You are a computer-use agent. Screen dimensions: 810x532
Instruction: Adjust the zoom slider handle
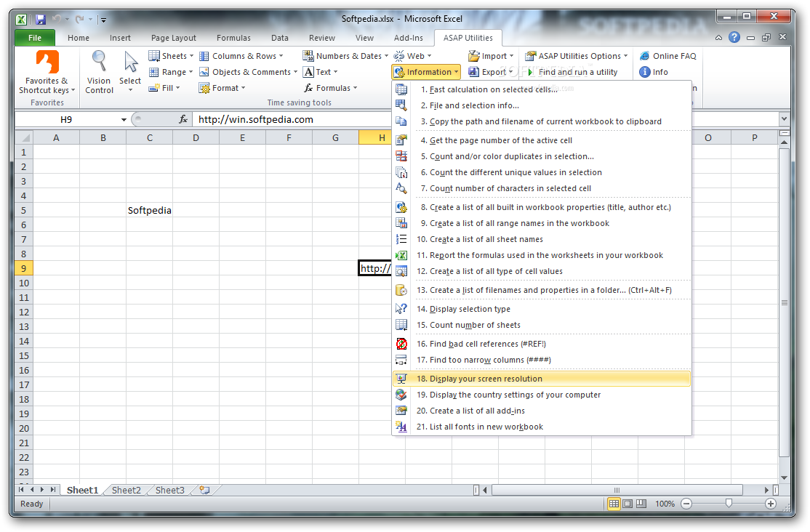[x=729, y=503]
